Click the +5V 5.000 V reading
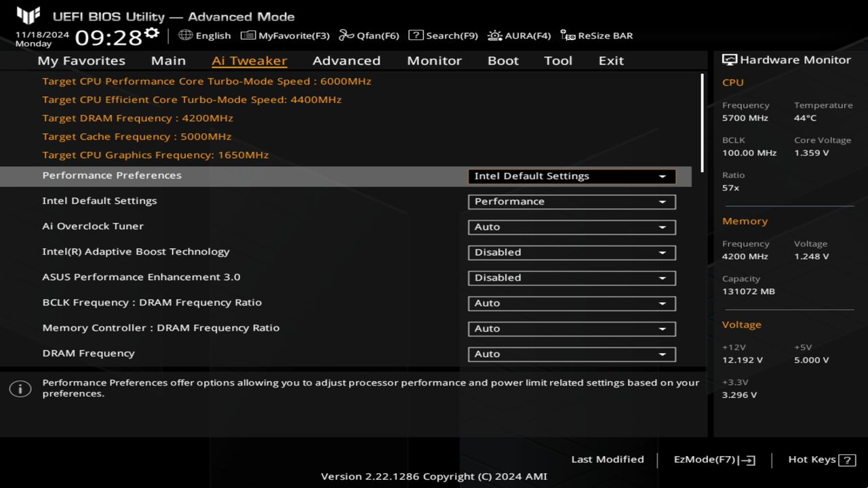The width and height of the screenshot is (868, 488). (811, 360)
